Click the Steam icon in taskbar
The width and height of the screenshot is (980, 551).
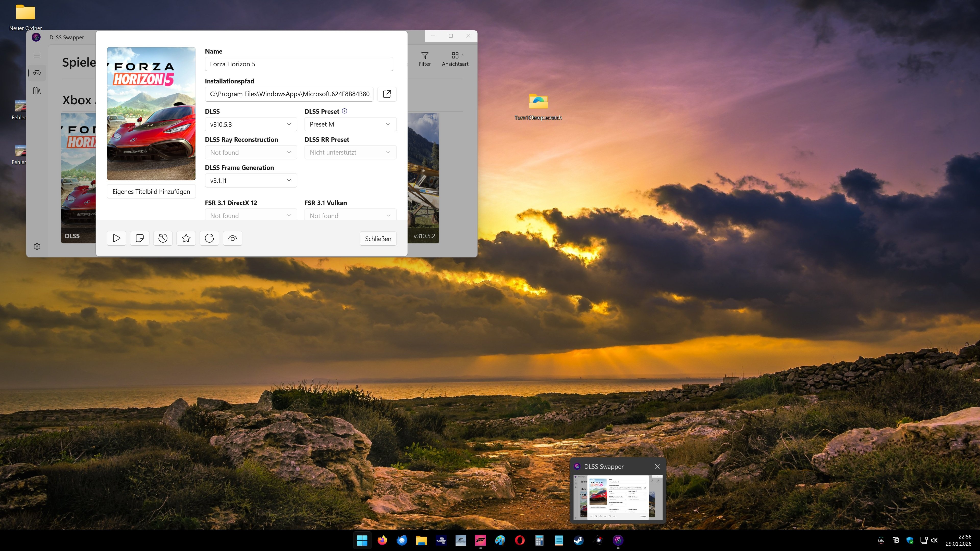579,540
